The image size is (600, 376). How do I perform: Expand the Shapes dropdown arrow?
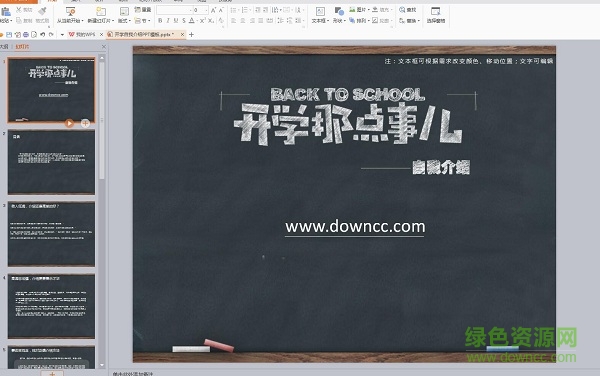[x=345, y=21]
